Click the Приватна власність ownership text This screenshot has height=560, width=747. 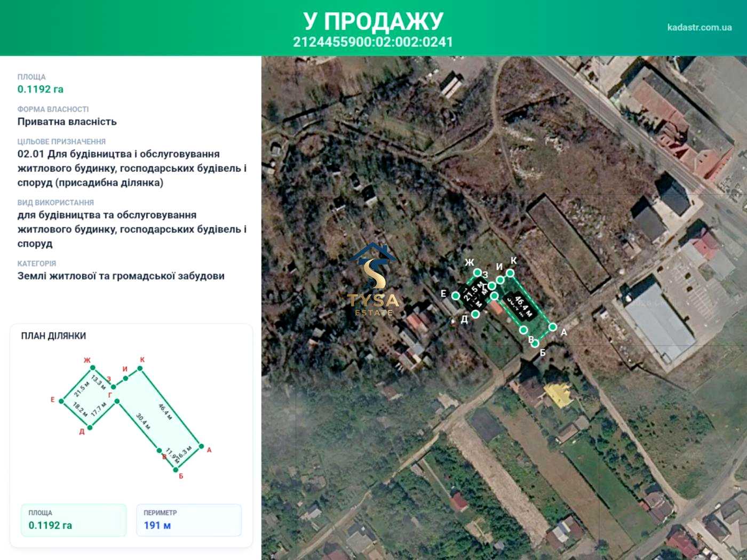67,122
